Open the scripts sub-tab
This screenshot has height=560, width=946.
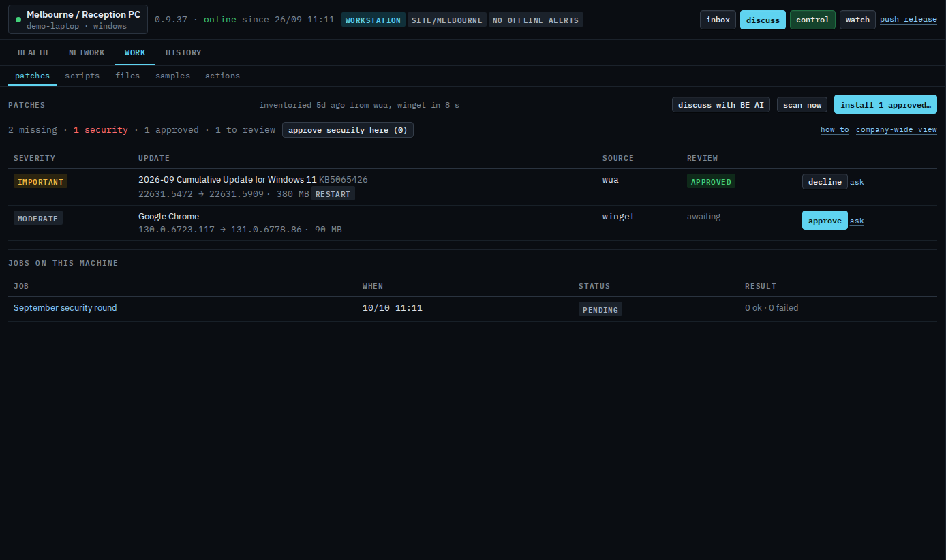click(x=82, y=76)
